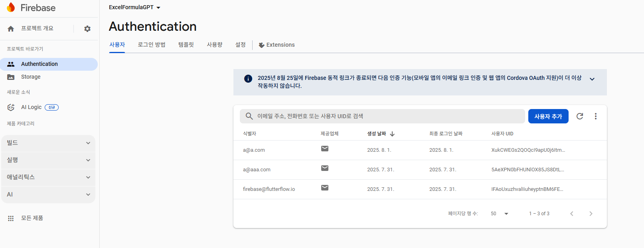Click the 최종 로그인 날짜 column header
The image size is (644, 248).
[446, 134]
